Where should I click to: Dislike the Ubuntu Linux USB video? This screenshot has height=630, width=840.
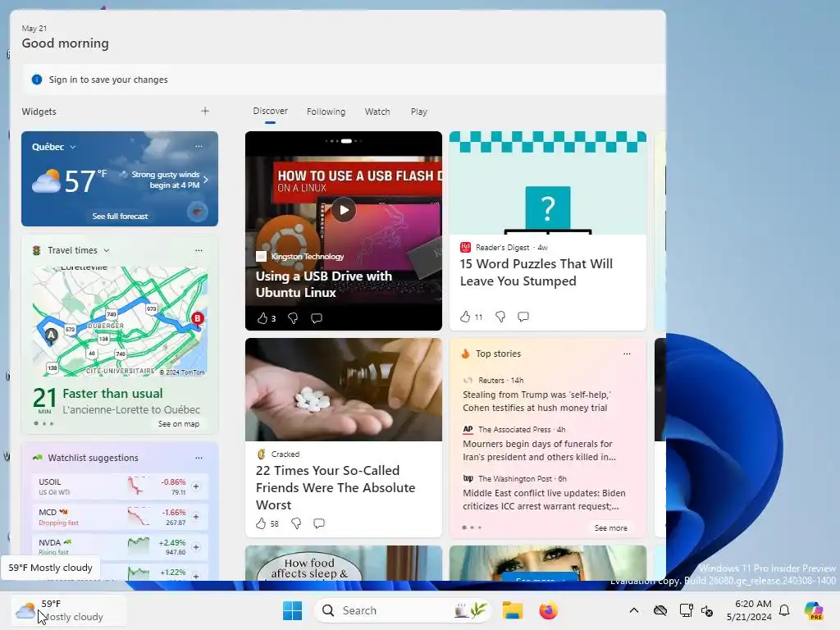coord(293,318)
